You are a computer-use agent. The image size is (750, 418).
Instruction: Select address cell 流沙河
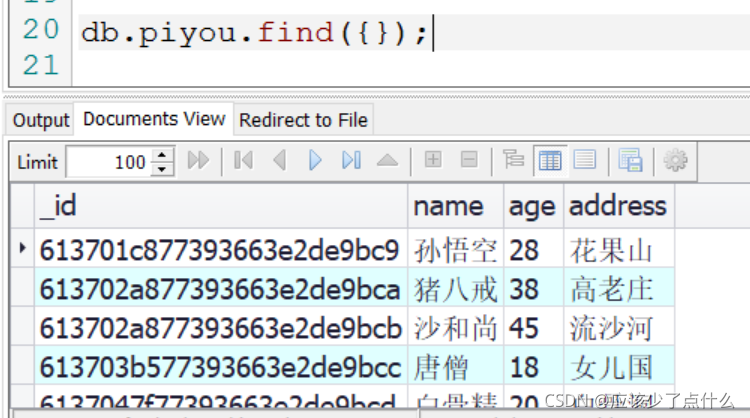point(619,328)
